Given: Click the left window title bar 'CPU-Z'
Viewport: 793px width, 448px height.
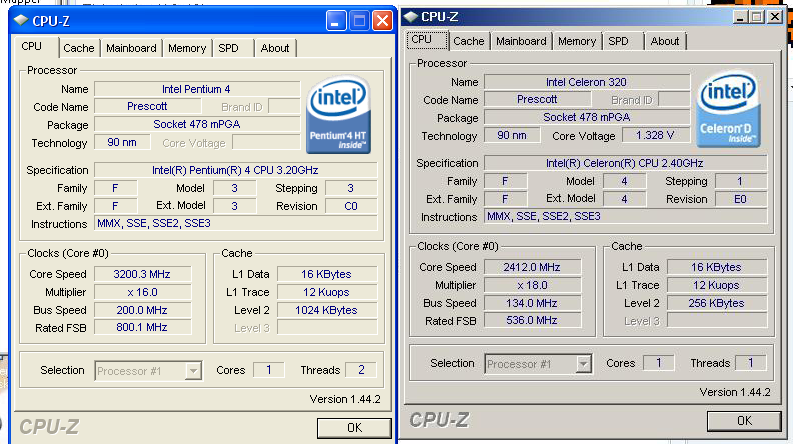Looking at the screenshot, I should 51,21.
